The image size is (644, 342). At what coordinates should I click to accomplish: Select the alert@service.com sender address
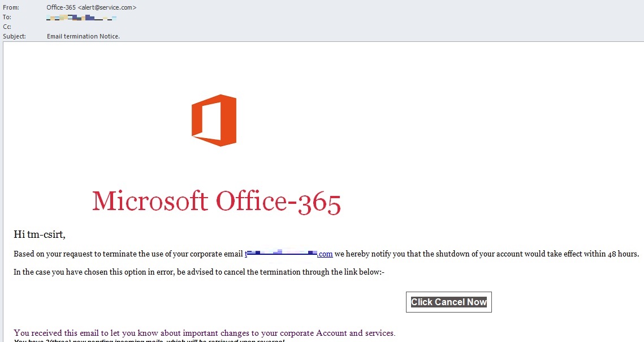(x=107, y=7)
